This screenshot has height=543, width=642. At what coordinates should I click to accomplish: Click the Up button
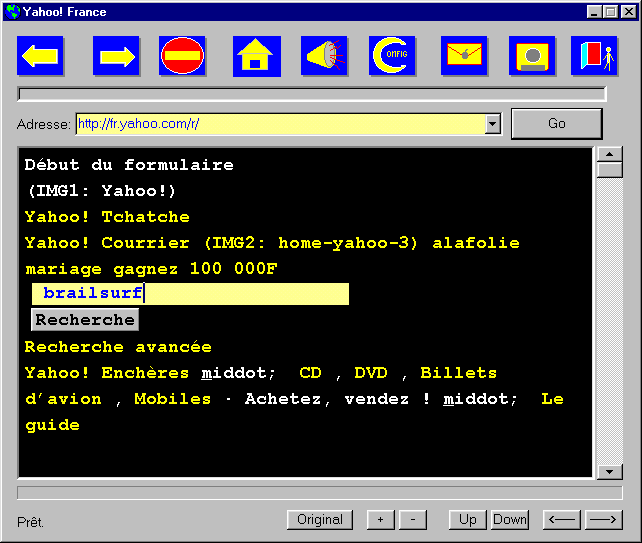tap(468, 520)
